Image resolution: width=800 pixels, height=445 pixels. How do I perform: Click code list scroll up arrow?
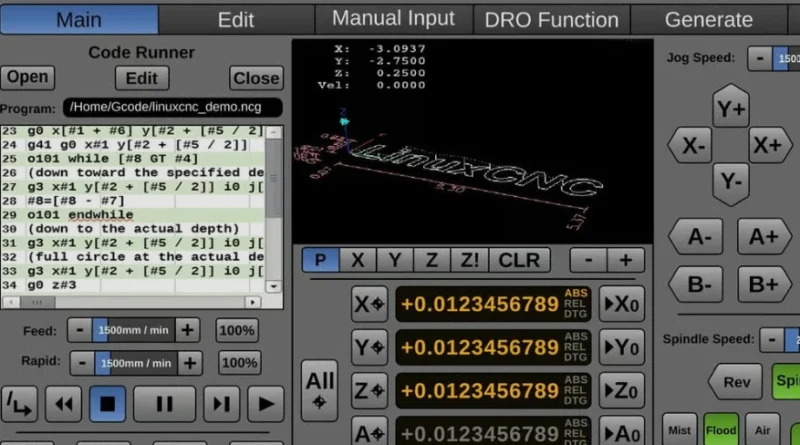tap(273, 133)
